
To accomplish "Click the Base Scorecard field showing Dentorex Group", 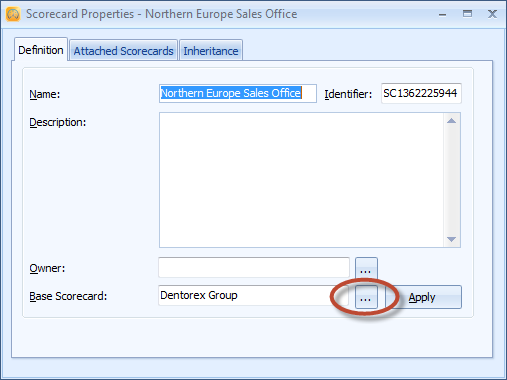I will point(253,295).
